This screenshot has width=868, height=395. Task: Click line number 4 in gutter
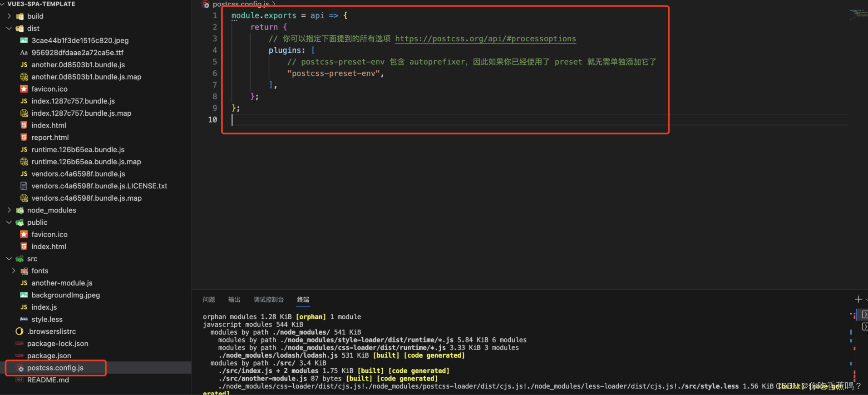215,50
